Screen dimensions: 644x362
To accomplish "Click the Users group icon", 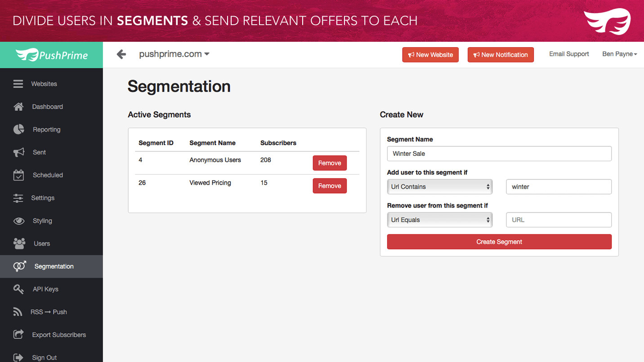I will [19, 243].
